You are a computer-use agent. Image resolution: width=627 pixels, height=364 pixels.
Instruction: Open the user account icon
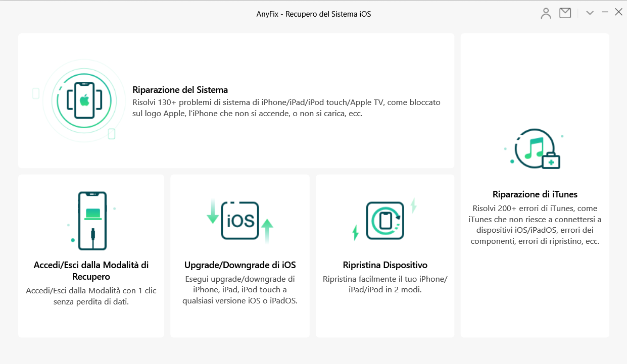(x=546, y=14)
